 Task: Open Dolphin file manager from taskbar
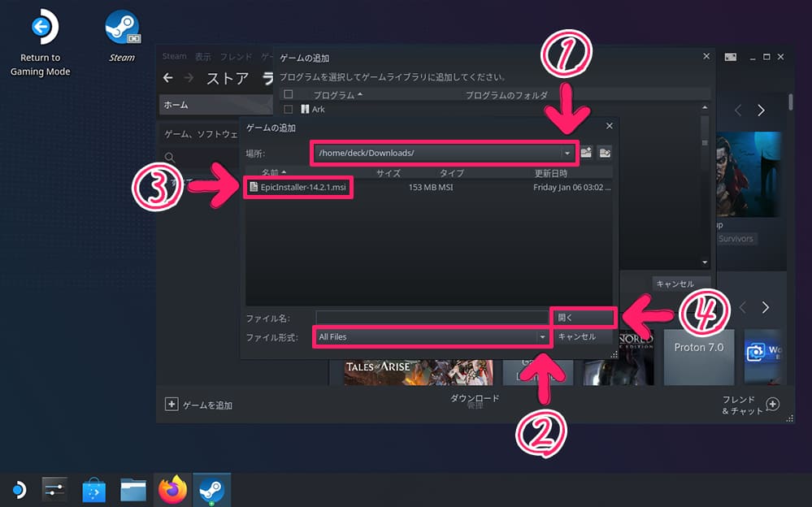[x=133, y=490]
